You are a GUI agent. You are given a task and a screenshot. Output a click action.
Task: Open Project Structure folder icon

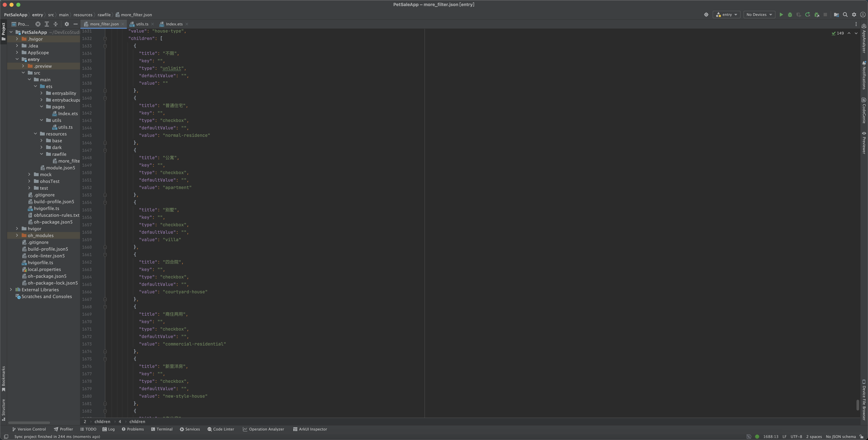click(x=836, y=15)
